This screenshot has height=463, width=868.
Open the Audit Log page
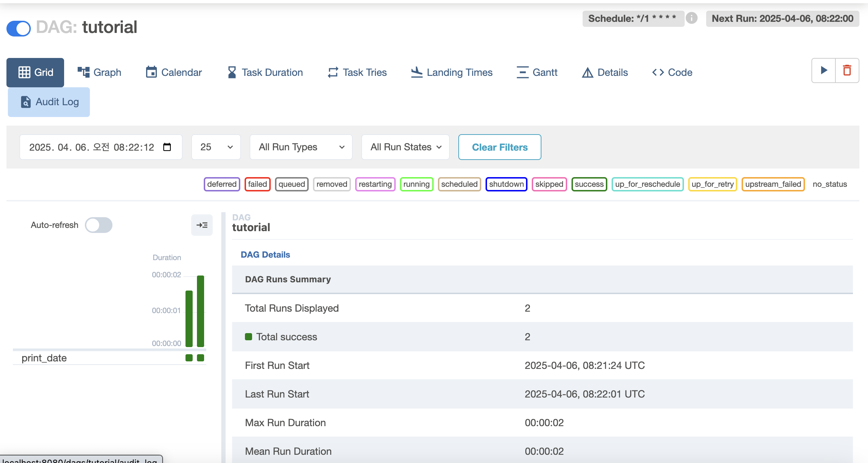click(49, 102)
